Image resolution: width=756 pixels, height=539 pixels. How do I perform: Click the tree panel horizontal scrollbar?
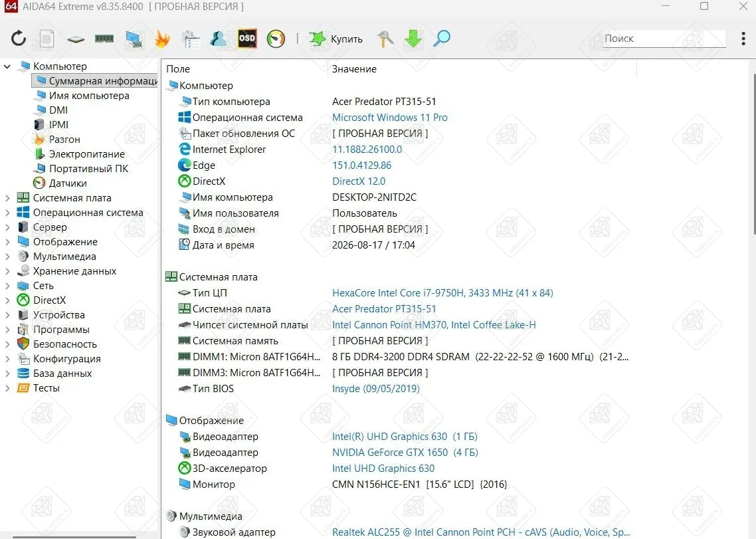point(74,536)
